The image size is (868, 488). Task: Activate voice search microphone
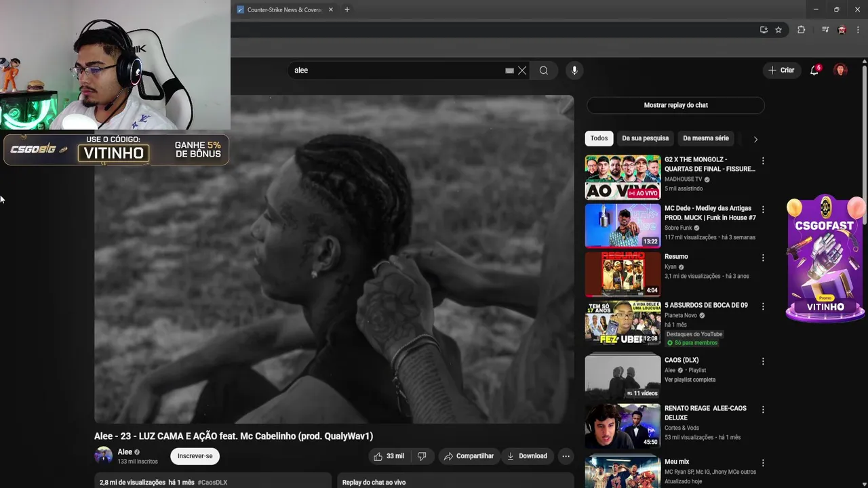[x=574, y=70]
